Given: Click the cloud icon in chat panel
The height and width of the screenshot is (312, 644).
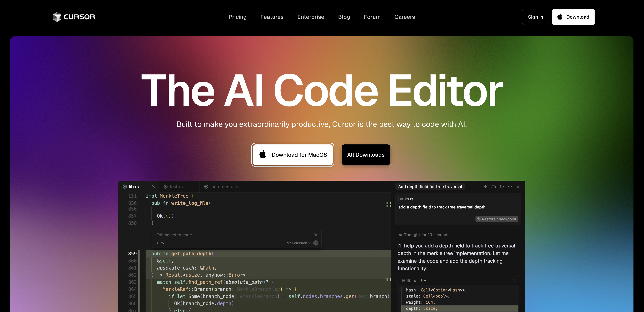Looking at the screenshot, I should pyautogui.click(x=493, y=187).
